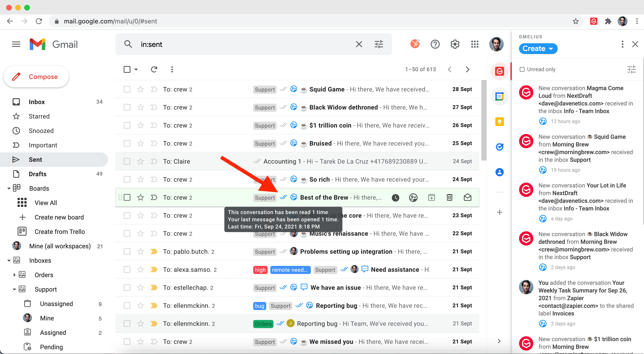This screenshot has width=644, height=354.
Task: Tick the select-all checkbox in the mail toolbar
Action: [127, 69]
